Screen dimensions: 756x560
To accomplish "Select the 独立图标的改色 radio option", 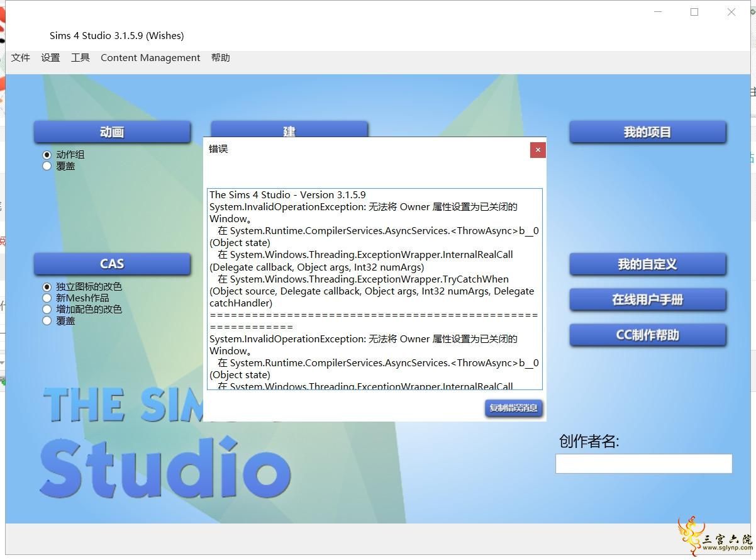I will [47, 287].
